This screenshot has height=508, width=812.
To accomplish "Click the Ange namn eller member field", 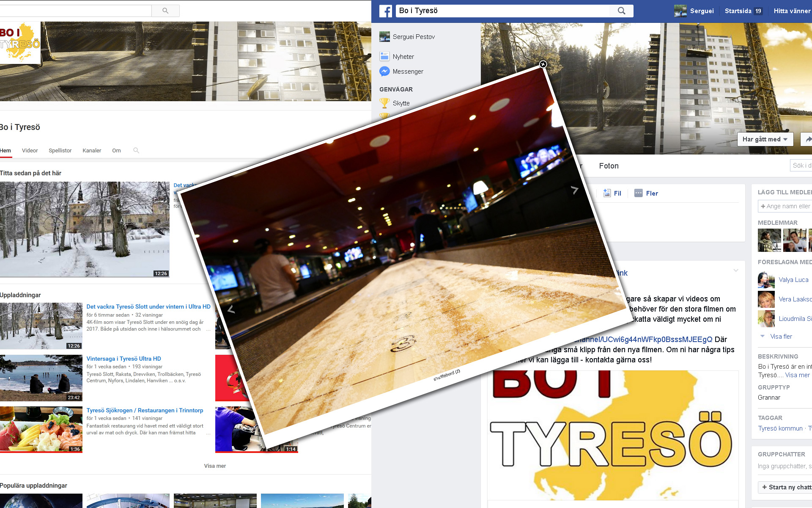I will pos(785,206).
